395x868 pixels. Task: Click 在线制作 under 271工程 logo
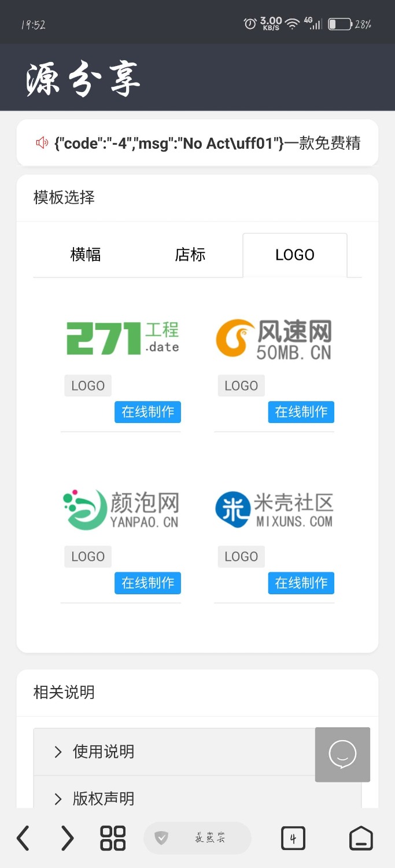click(147, 412)
